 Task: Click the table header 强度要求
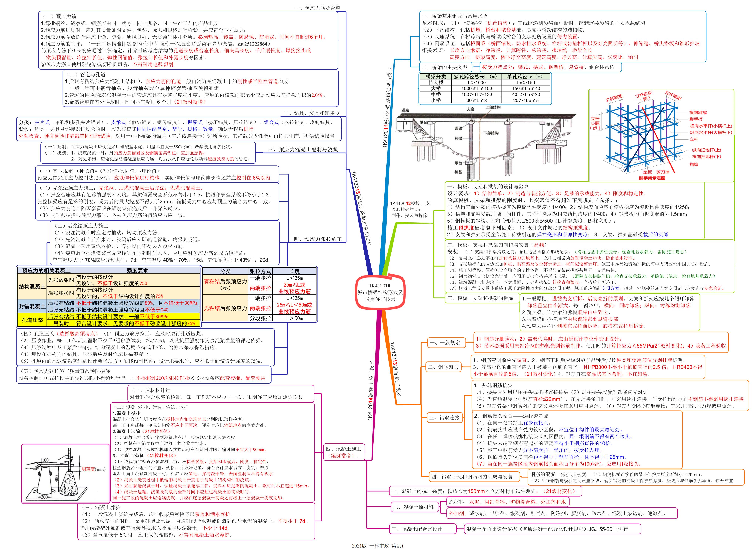pos(137,270)
